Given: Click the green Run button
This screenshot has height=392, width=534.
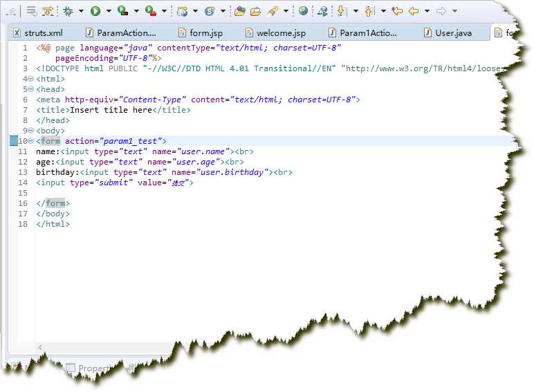Looking at the screenshot, I should [95, 11].
